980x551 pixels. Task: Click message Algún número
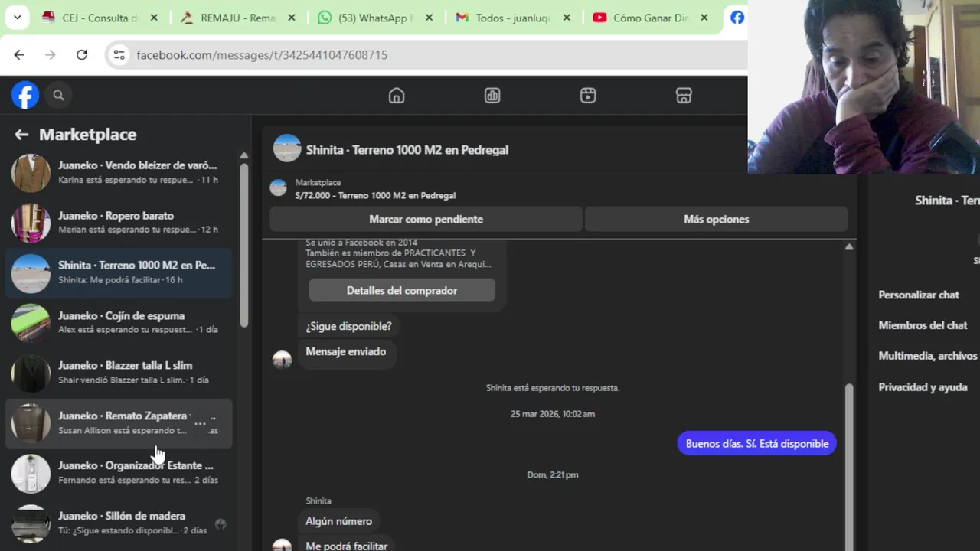[x=338, y=521]
